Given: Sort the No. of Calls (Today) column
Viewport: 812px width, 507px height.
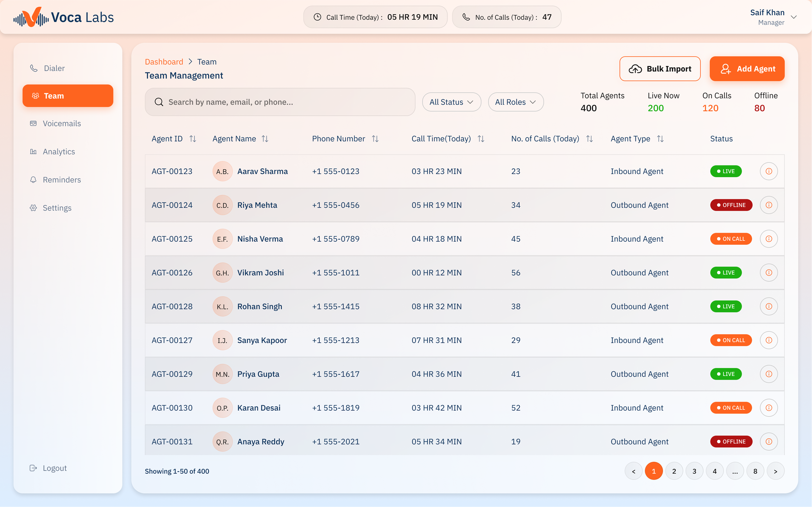Looking at the screenshot, I should [589, 139].
